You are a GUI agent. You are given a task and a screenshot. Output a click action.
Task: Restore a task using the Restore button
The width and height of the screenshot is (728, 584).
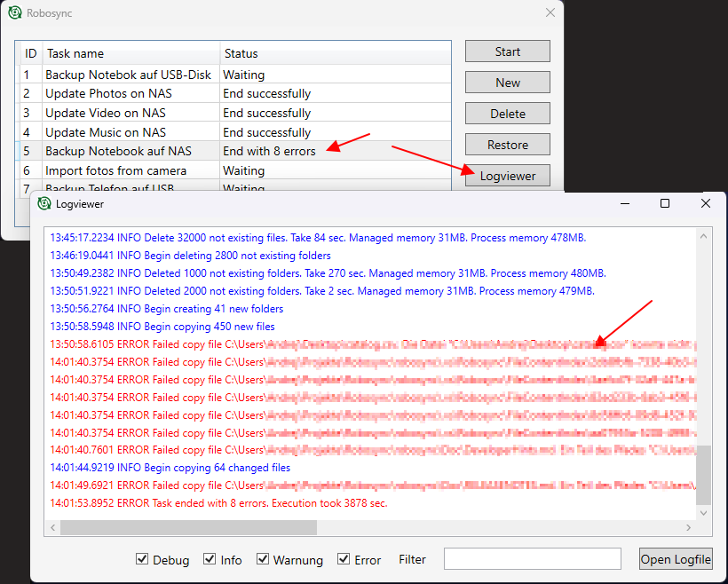(x=507, y=144)
